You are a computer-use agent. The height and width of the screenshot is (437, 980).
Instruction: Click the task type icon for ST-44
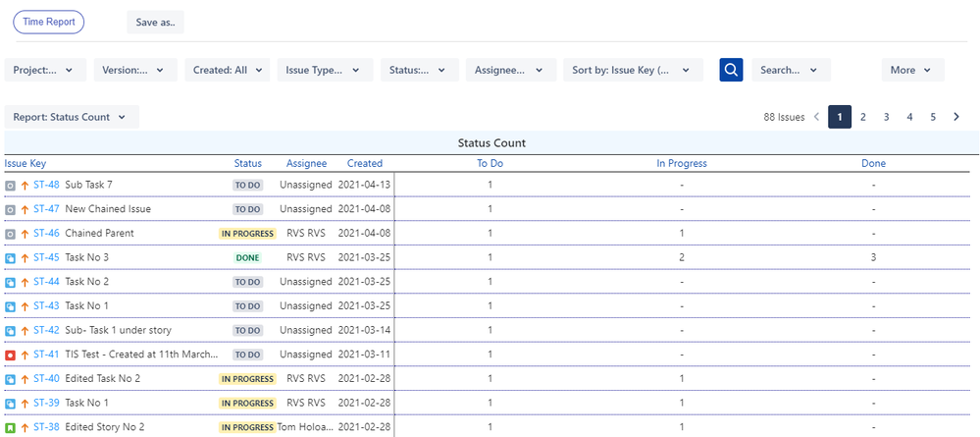pyautogui.click(x=10, y=282)
